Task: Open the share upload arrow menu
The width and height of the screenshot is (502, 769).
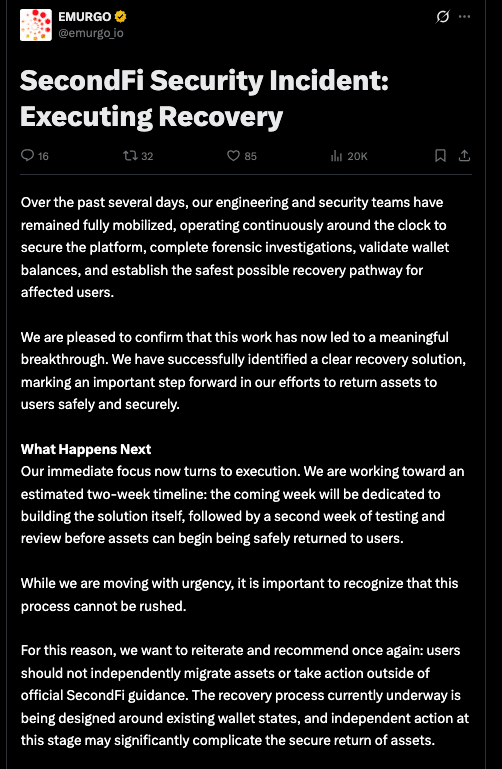Action: pos(464,156)
